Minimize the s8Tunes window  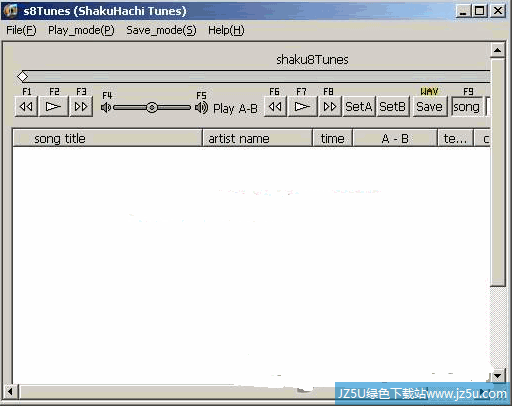coord(463,11)
